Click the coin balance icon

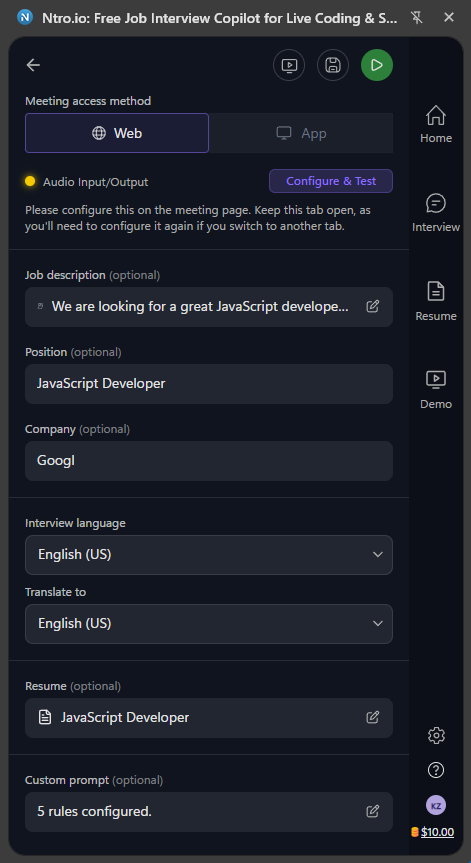pos(415,832)
